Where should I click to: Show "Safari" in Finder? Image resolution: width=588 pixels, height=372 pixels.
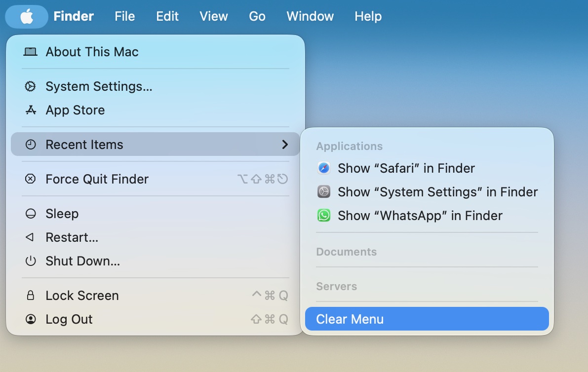pos(427,168)
